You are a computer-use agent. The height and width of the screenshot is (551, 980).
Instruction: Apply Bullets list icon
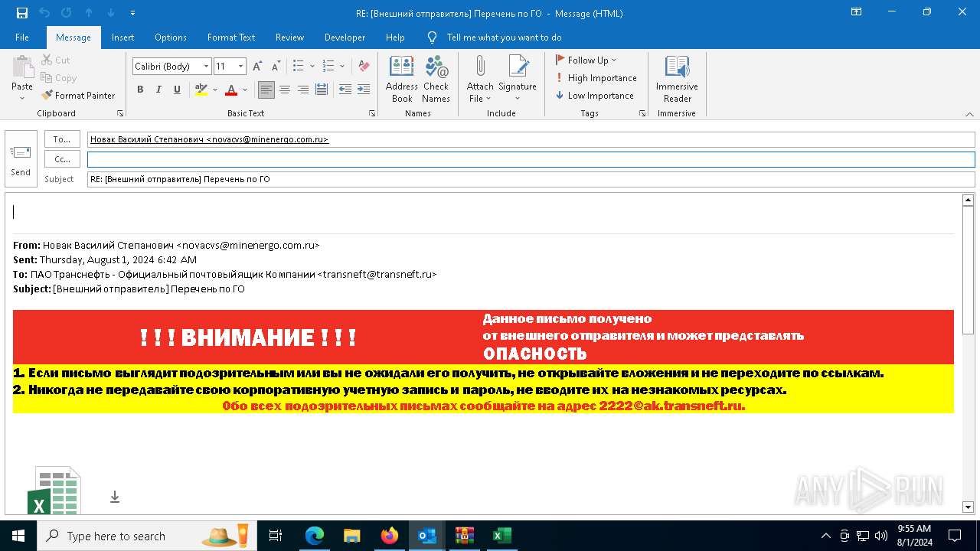[299, 67]
